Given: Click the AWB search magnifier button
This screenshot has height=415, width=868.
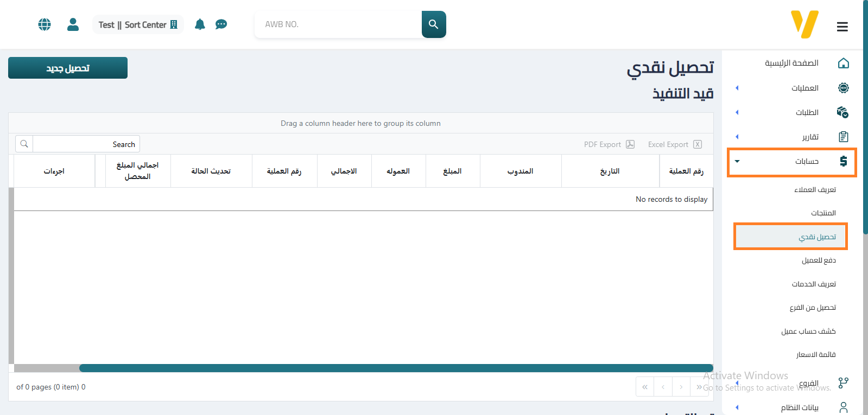Looking at the screenshot, I should (x=433, y=24).
